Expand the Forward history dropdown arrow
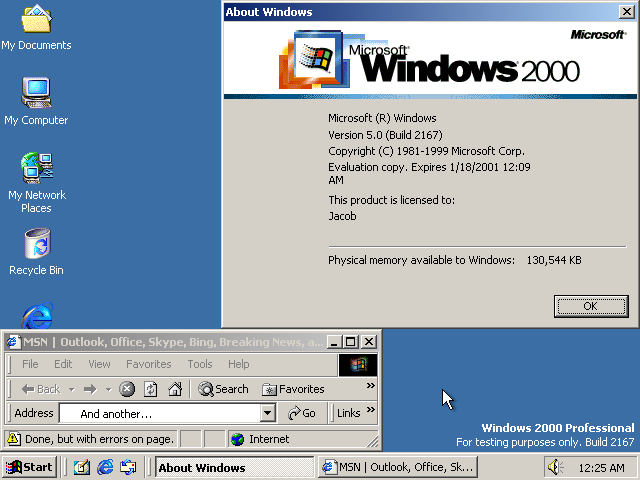 tap(108, 389)
